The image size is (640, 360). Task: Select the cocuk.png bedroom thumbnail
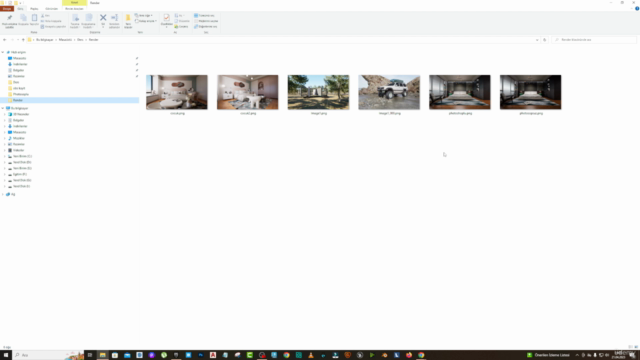tap(177, 92)
